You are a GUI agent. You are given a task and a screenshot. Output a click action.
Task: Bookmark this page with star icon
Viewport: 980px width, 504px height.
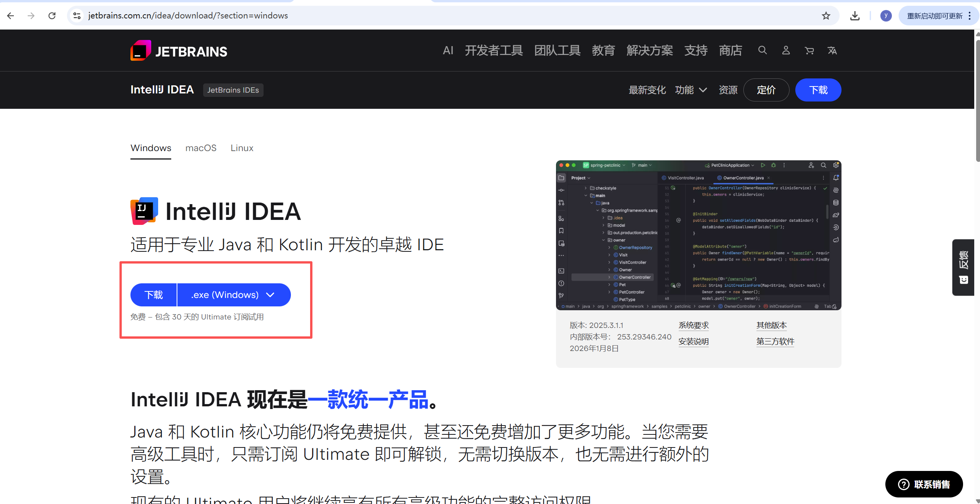(826, 16)
